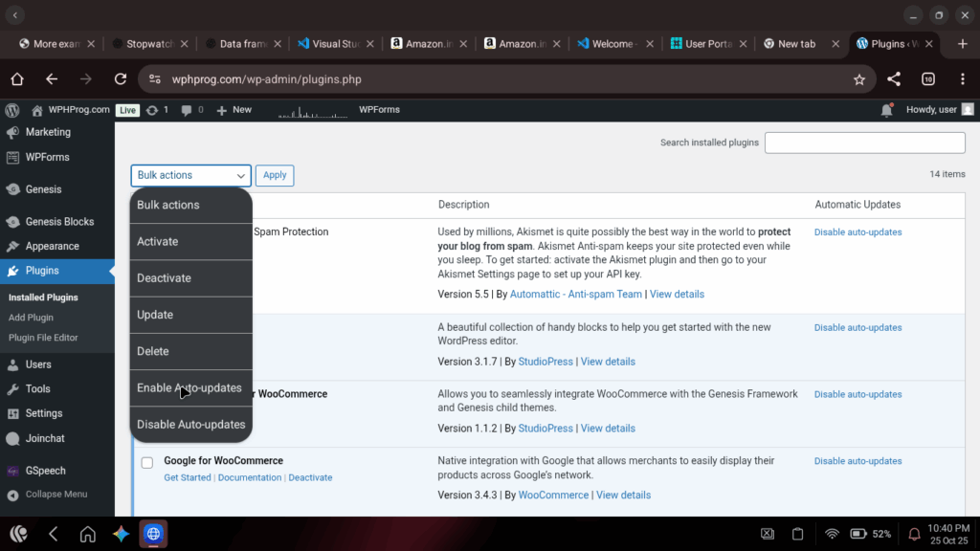The width and height of the screenshot is (980, 551).
Task: Choose Deactivate from bulk actions list
Action: 164,278
